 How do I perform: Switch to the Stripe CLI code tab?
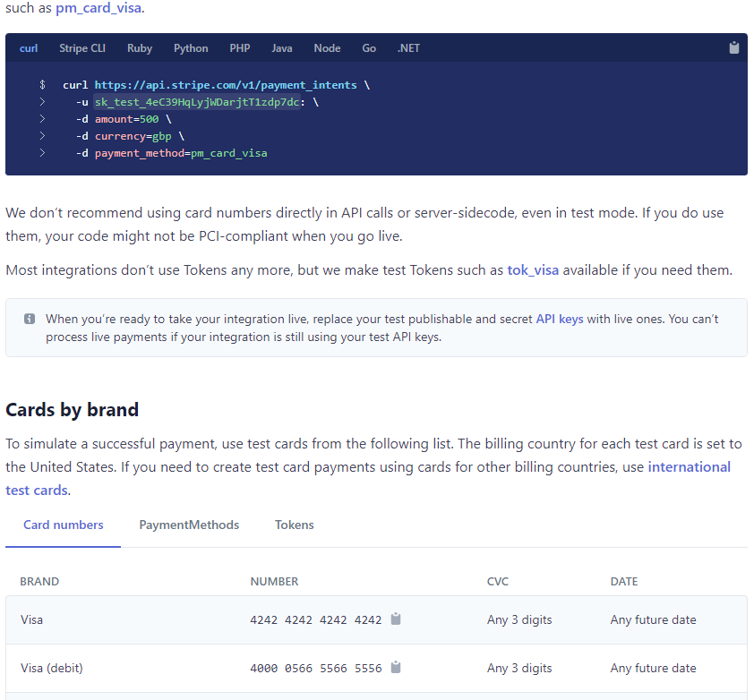[x=82, y=48]
